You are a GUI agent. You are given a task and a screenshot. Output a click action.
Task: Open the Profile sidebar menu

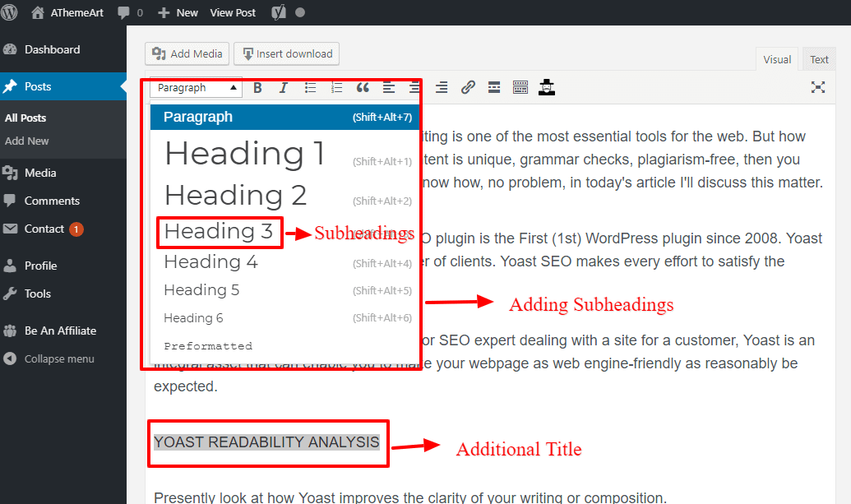pos(41,266)
